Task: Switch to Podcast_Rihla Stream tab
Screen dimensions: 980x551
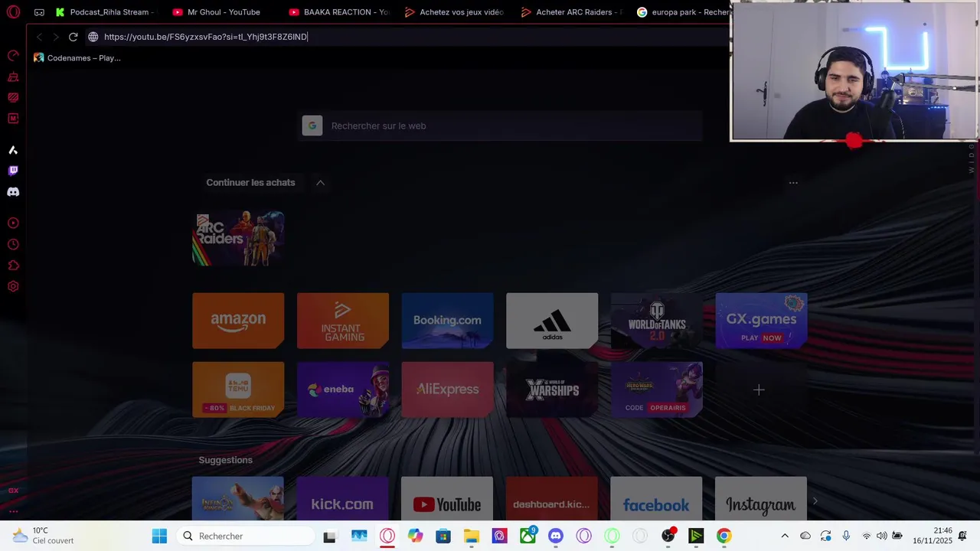Action: (104, 12)
